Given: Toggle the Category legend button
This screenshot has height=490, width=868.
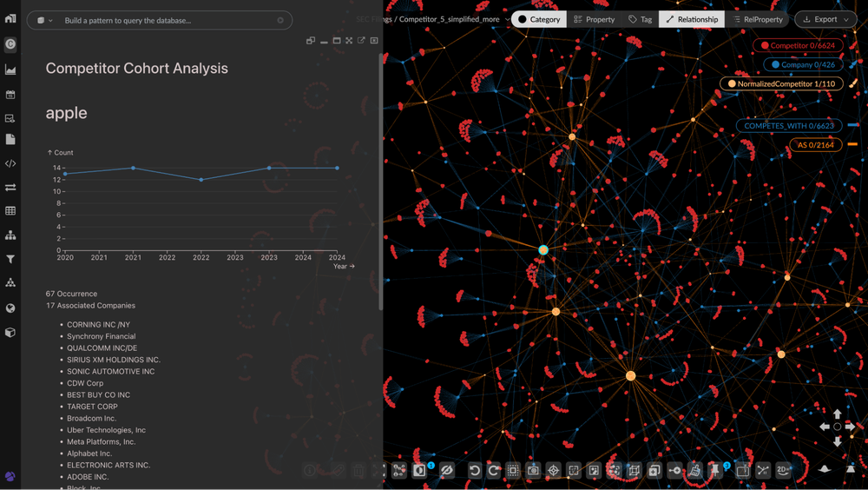Looking at the screenshot, I should coord(538,19).
